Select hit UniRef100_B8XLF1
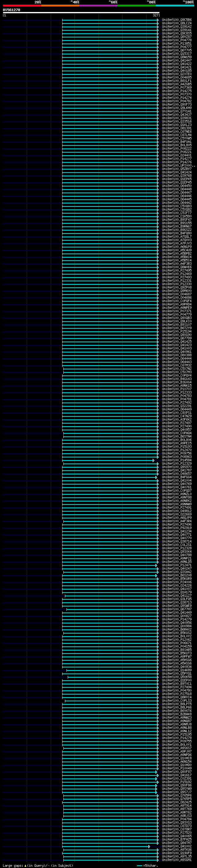 click(176, 81)
